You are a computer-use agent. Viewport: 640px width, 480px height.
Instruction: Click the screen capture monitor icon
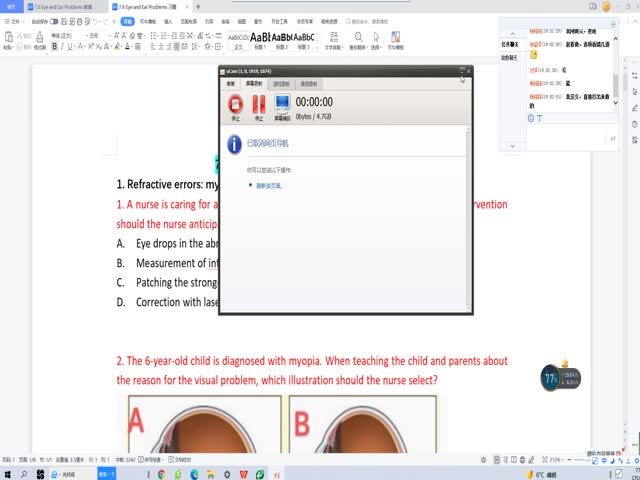point(281,103)
